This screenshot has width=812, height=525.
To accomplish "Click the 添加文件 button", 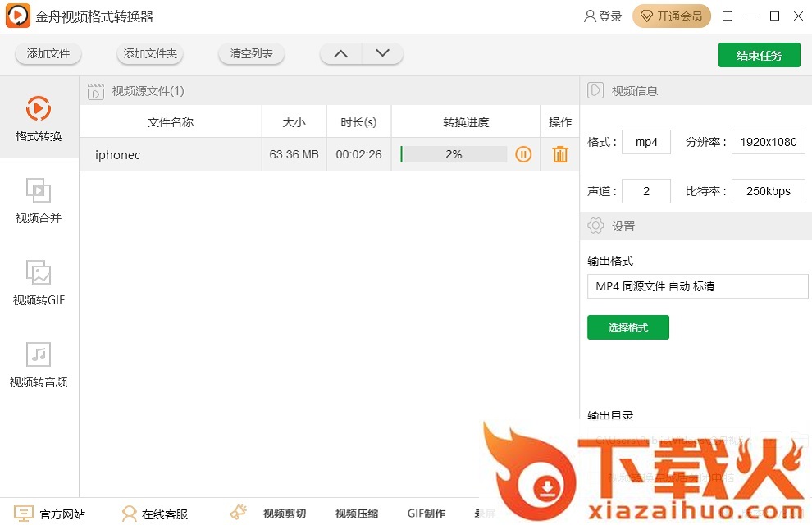I will point(48,54).
